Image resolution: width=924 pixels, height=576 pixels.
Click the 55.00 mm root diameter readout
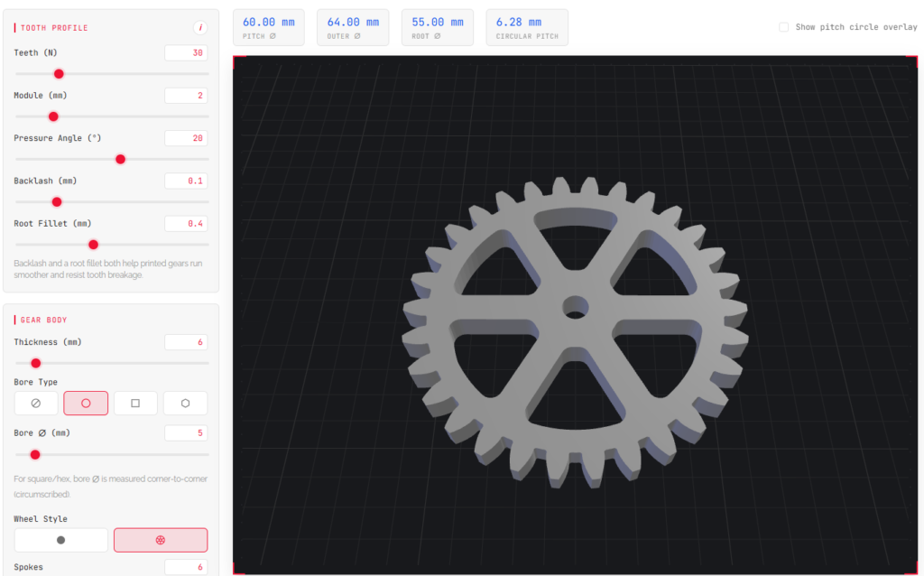click(x=438, y=28)
